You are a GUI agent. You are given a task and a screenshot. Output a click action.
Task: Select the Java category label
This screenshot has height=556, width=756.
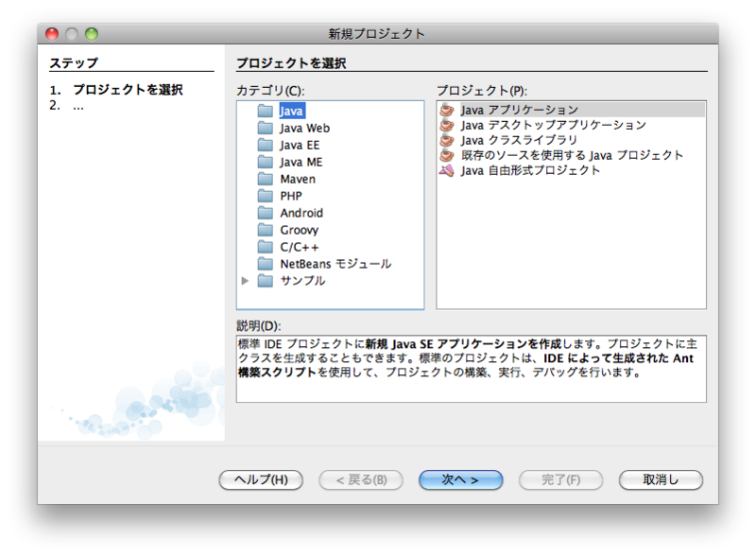click(291, 111)
